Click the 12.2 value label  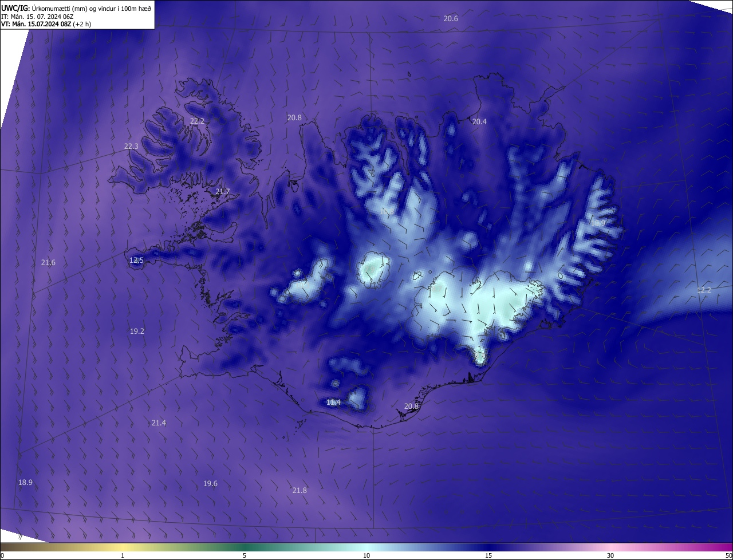pos(704,290)
